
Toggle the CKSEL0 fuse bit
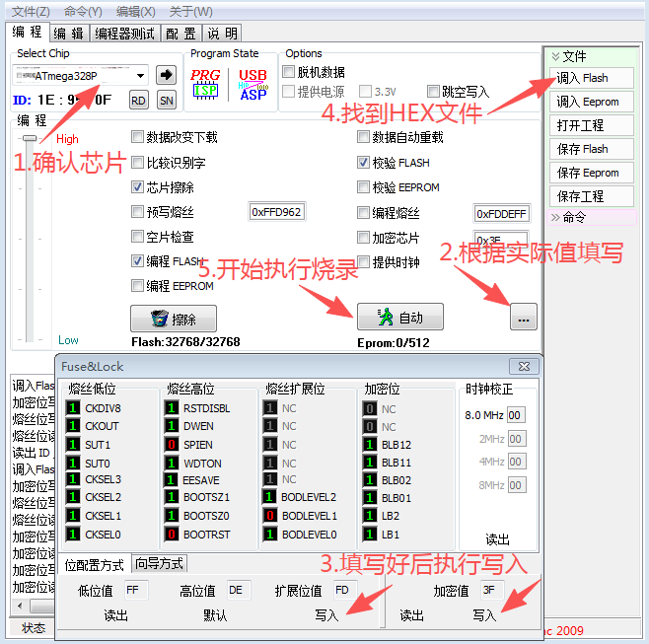73,535
